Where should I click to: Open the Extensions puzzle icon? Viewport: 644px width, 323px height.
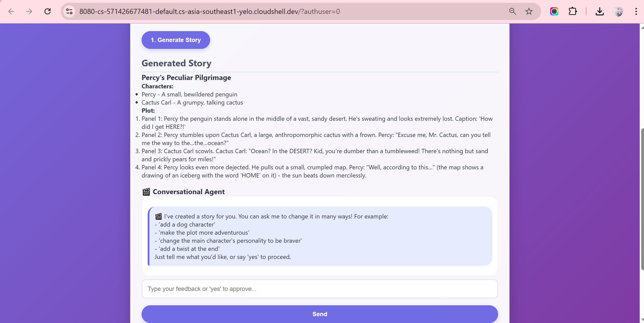[572, 11]
